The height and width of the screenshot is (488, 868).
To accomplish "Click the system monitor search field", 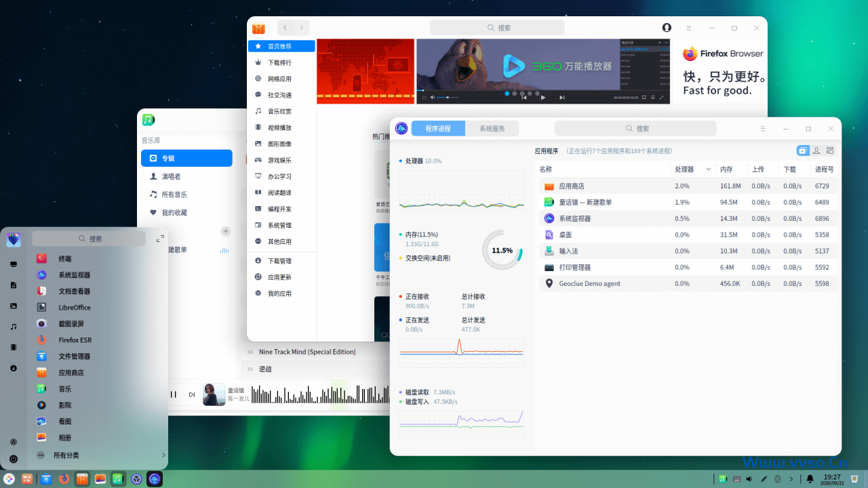I will [x=635, y=129].
